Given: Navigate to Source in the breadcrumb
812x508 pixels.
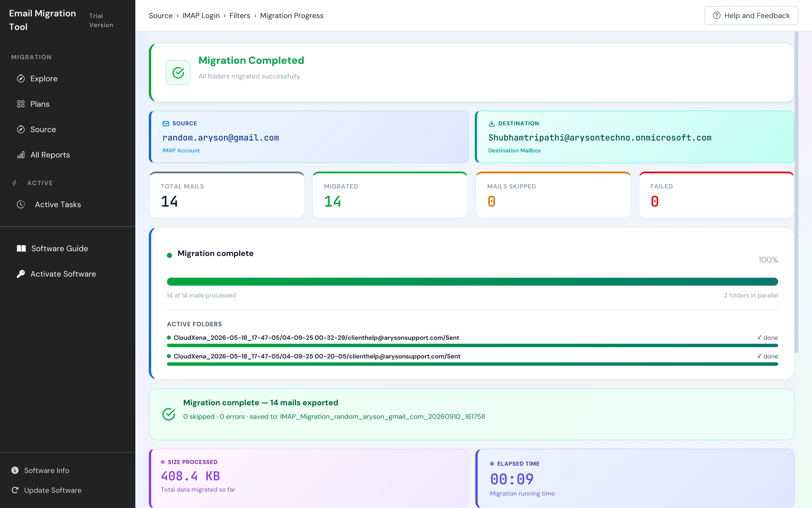Looking at the screenshot, I should click(x=161, y=16).
